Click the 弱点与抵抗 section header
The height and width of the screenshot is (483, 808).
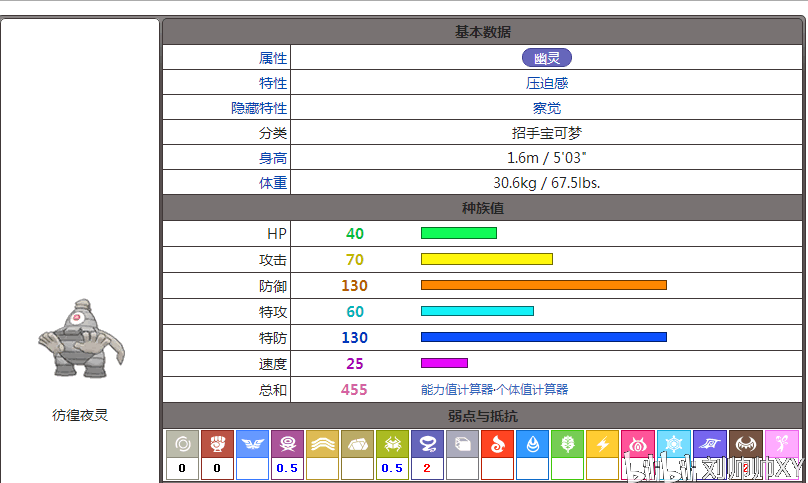(482, 416)
